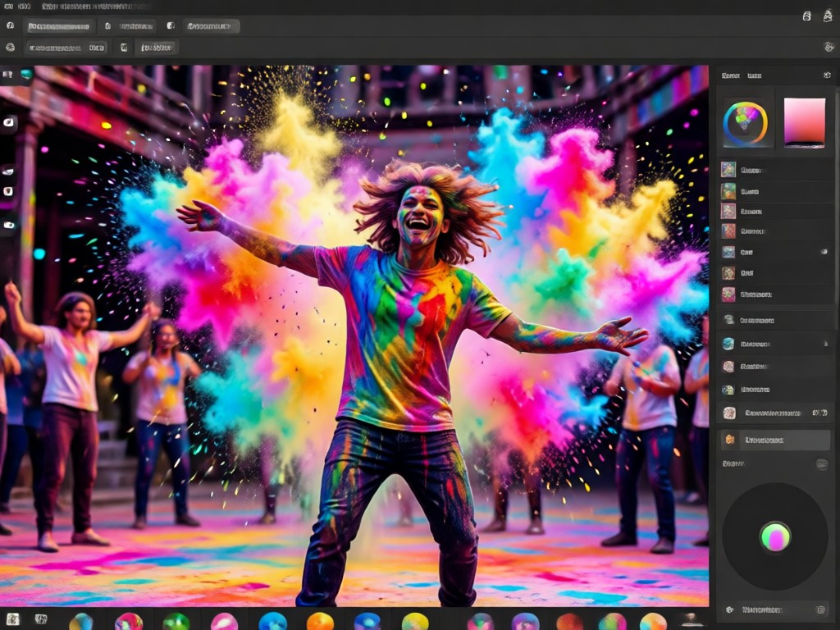Switch to the first tab in the right panel header
This screenshot has height=630, width=840.
click(731, 75)
